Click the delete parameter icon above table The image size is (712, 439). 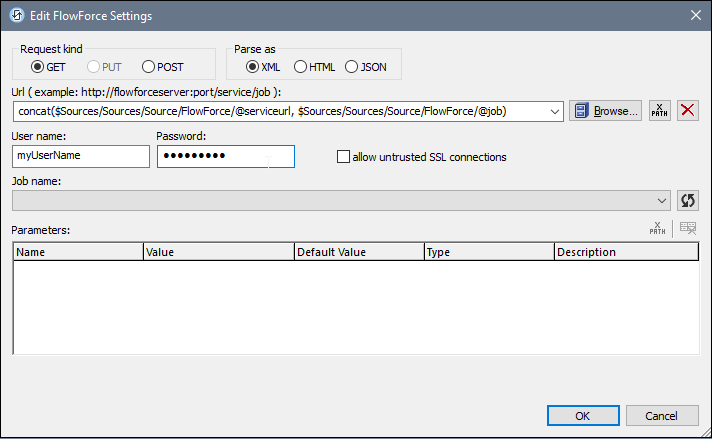point(688,229)
